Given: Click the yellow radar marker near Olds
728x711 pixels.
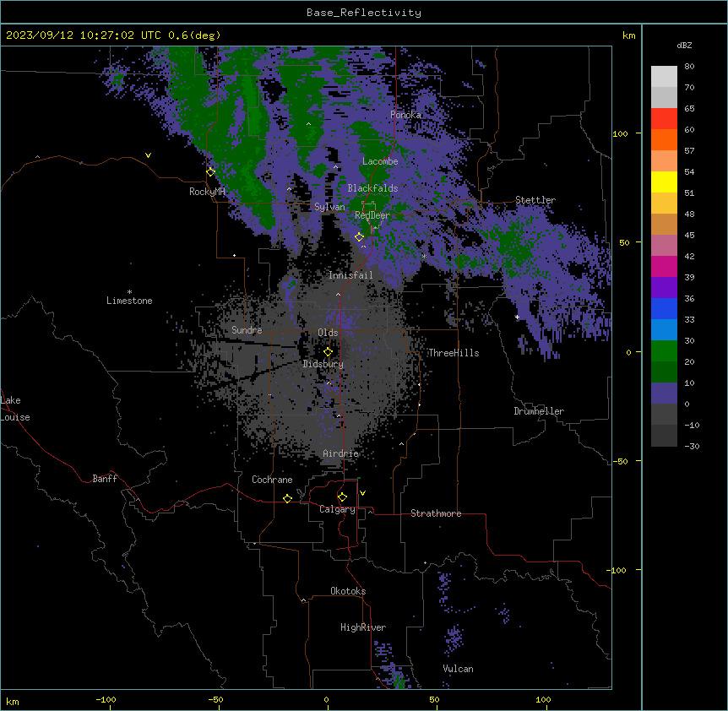Looking at the screenshot, I should point(328,351).
